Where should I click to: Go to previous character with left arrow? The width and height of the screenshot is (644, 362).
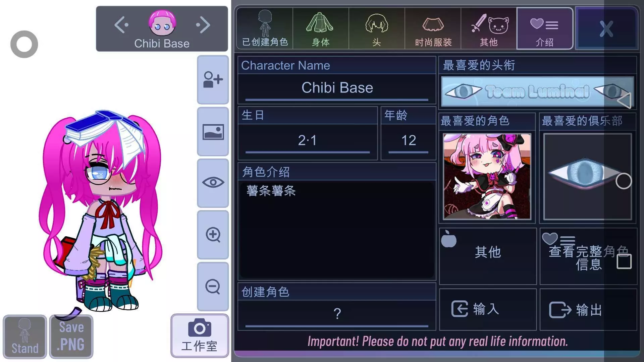click(121, 25)
